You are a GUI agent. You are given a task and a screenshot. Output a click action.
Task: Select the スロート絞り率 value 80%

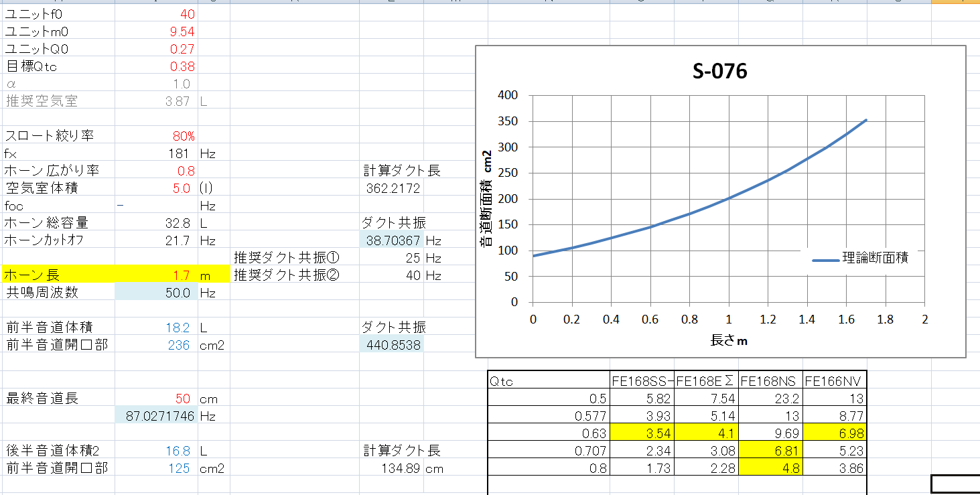pyautogui.click(x=156, y=136)
